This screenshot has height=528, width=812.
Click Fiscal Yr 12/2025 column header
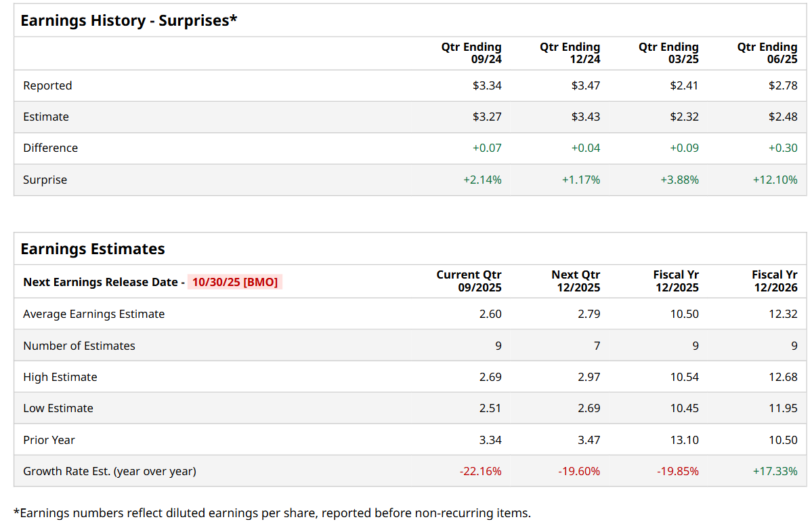pos(676,281)
